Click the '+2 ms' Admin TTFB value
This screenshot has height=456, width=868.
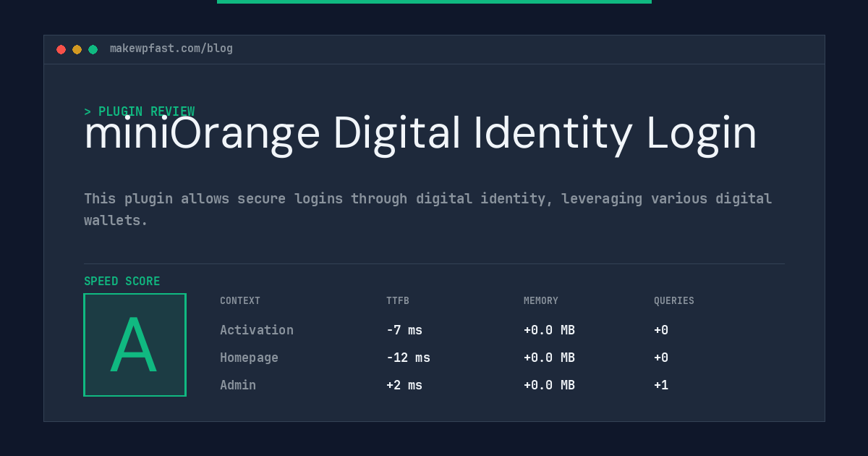[x=404, y=385]
